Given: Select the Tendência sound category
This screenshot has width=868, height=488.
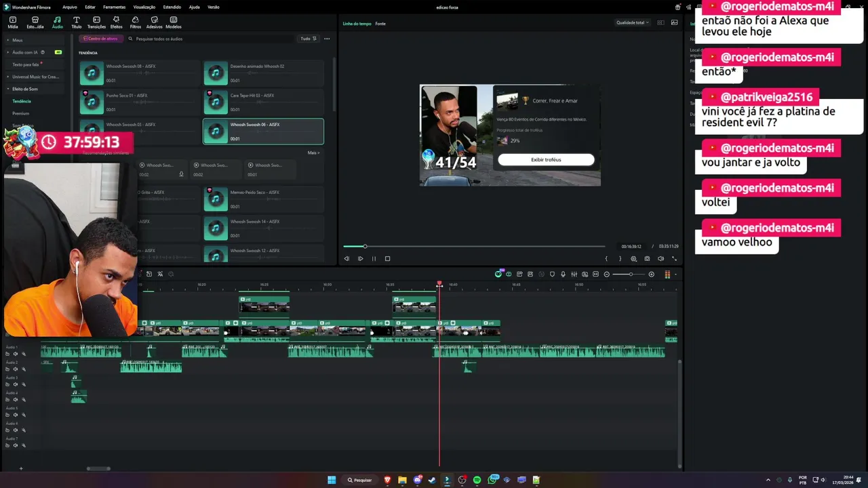Looking at the screenshot, I should click(x=22, y=101).
